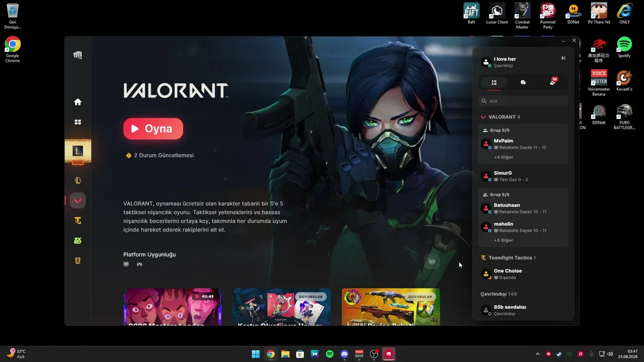Screen dimensions: 644x362
Task: Show hidden system tray icons
Action: click(537, 354)
